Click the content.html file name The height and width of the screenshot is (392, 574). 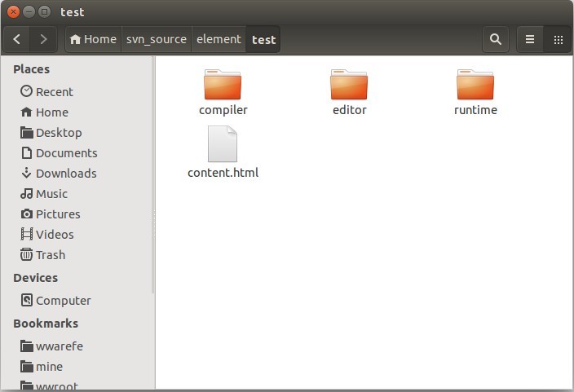point(223,173)
